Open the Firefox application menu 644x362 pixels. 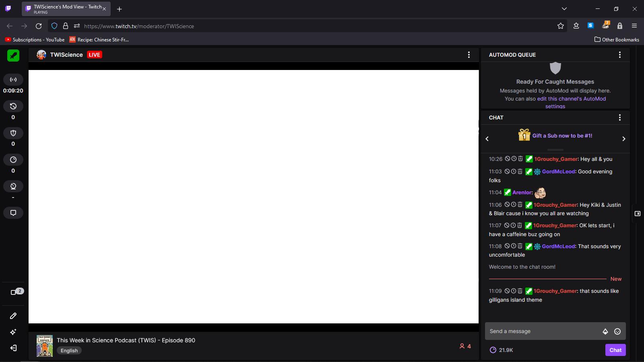point(635,26)
